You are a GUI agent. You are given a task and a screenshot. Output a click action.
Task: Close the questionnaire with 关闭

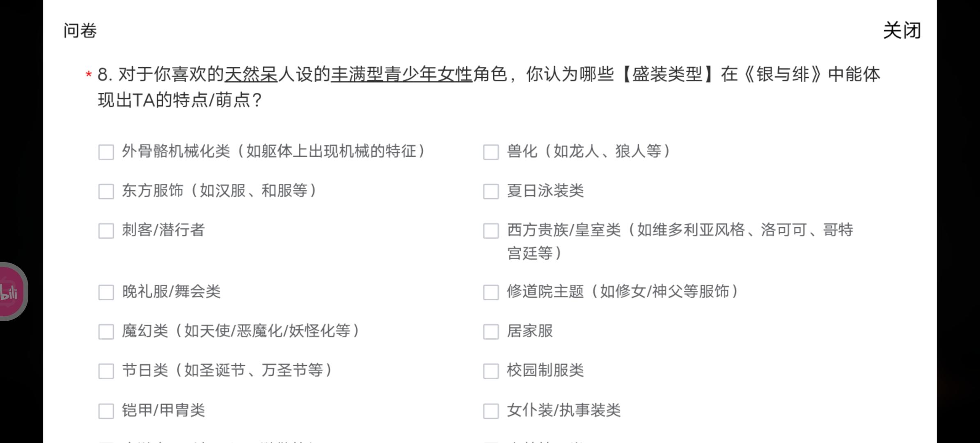click(x=902, y=31)
